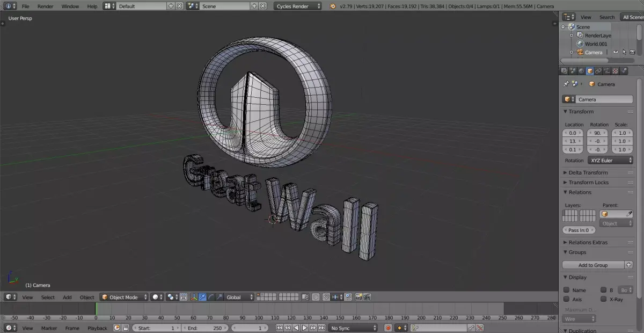Click the delete keyframe crossed key icon
The image size is (644, 333).
click(x=480, y=328)
